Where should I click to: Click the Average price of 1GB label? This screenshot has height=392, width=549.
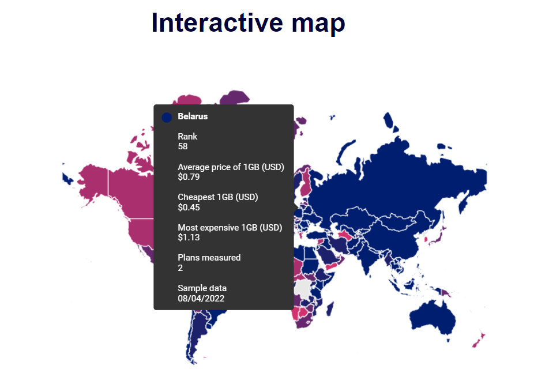point(231,167)
